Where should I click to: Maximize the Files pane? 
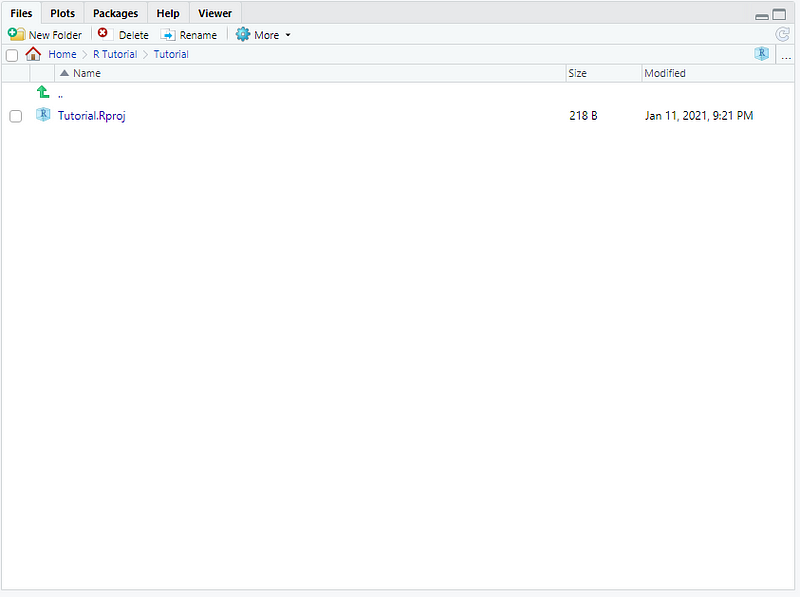pyautogui.click(x=779, y=14)
